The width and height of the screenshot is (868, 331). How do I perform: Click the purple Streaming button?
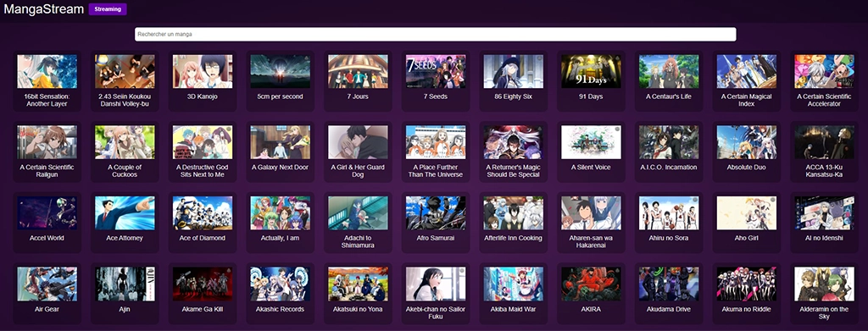108,8
